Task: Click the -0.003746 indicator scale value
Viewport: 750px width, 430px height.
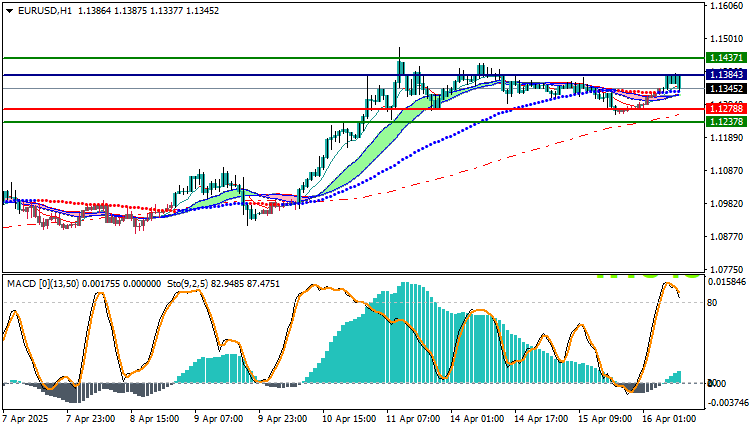Action: 726,403
